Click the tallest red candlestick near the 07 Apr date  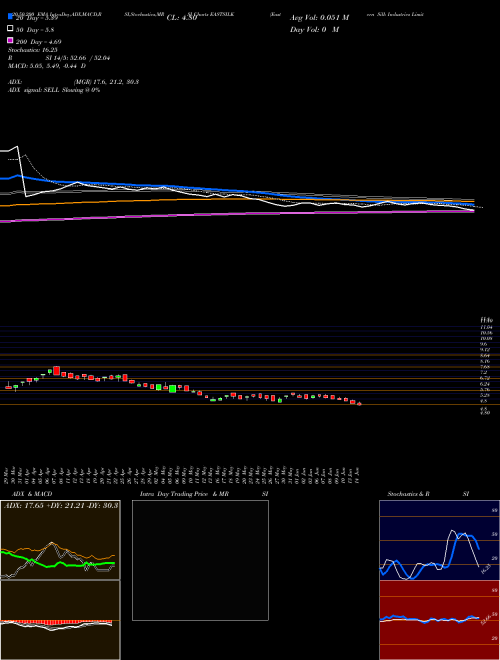coord(56,370)
